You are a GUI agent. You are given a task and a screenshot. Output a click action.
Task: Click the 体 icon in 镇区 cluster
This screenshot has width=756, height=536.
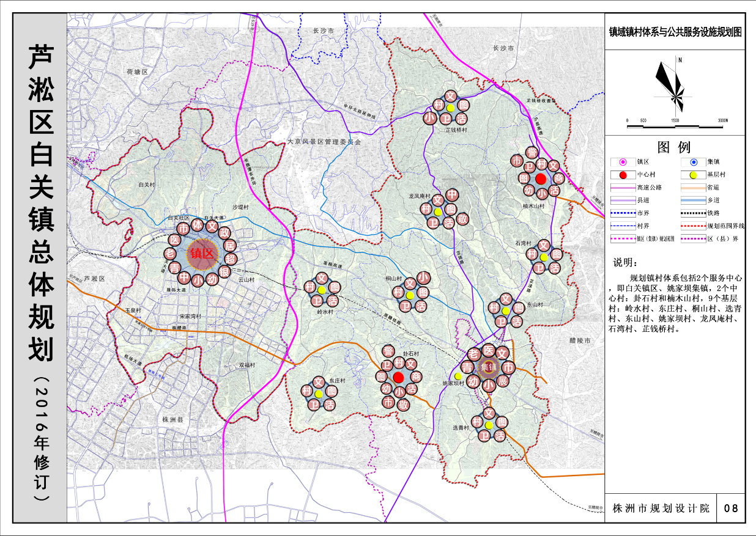pyautogui.click(x=197, y=226)
